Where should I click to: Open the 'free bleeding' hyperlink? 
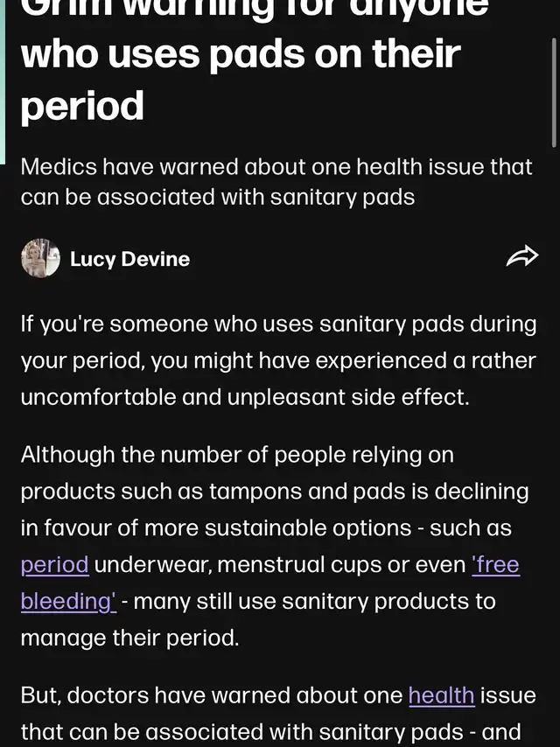(495, 565)
